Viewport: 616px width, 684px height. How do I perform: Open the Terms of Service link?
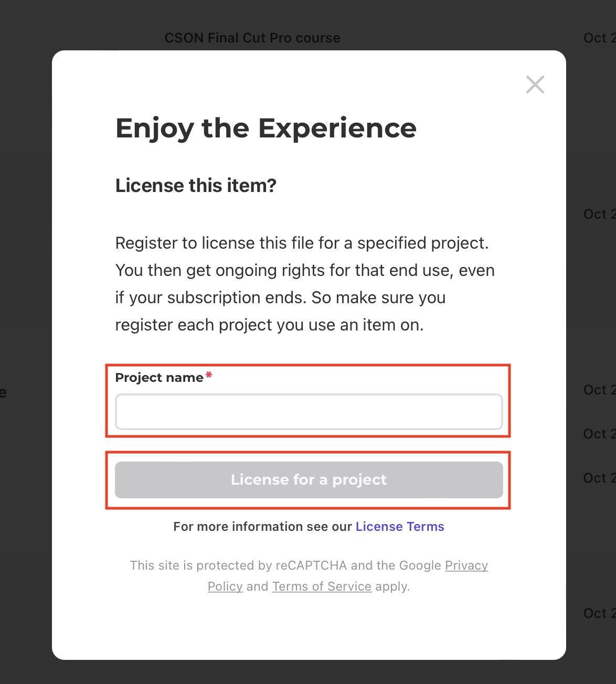(322, 586)
